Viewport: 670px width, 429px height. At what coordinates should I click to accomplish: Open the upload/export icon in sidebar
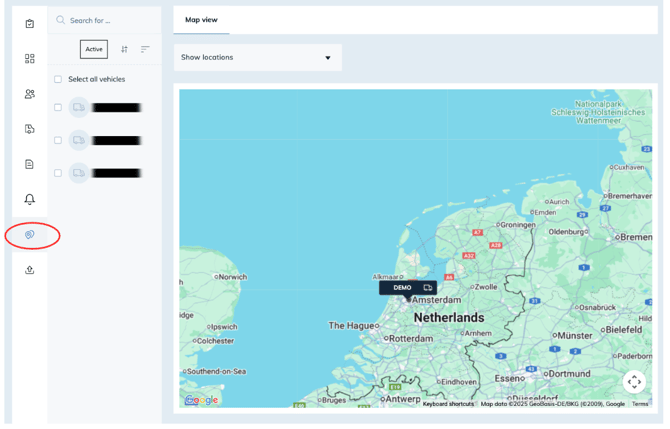click(29, 270)
